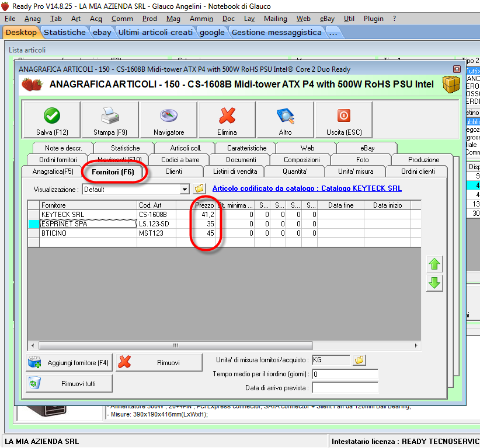Click the red X Elimina icon
The height and width of the screenshot is (448, 480).
[x=227, y=116]
